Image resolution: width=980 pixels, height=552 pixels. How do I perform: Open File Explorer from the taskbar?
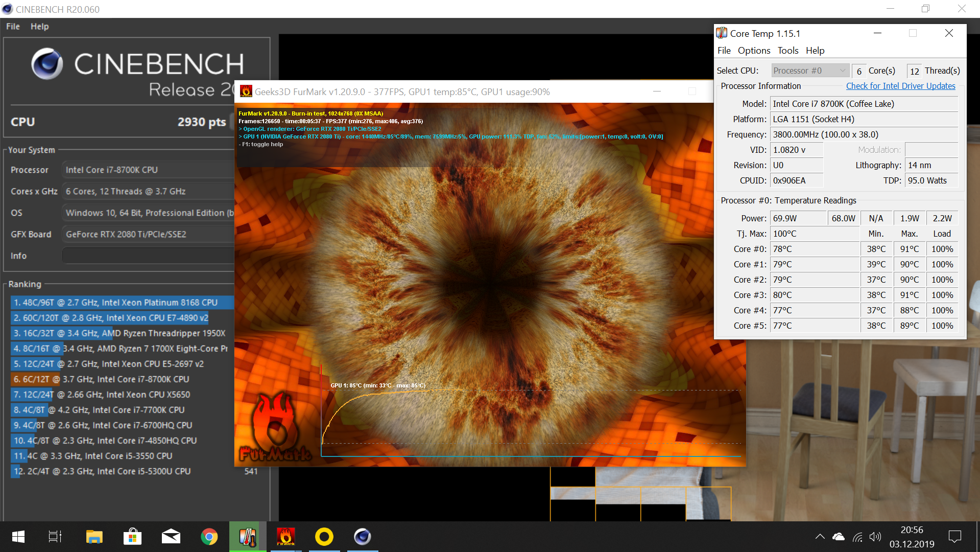pyautogui.click(x=94, y=537)
